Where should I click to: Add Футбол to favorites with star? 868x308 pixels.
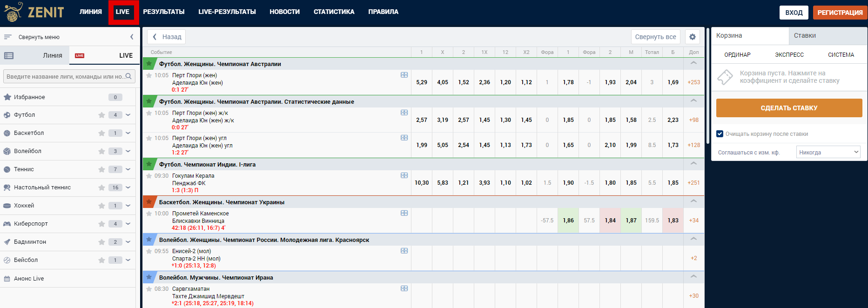(x=101, y=115)
